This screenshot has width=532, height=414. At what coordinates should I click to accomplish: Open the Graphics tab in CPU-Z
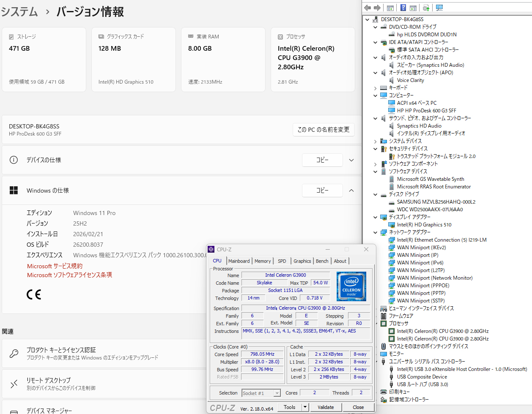point(302,261)
